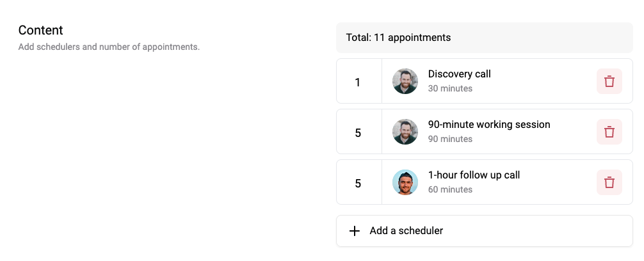Select the 90-minute working session title
This screenshot has height=261, width=644.
pyautogui.click(x=488, y=124)
